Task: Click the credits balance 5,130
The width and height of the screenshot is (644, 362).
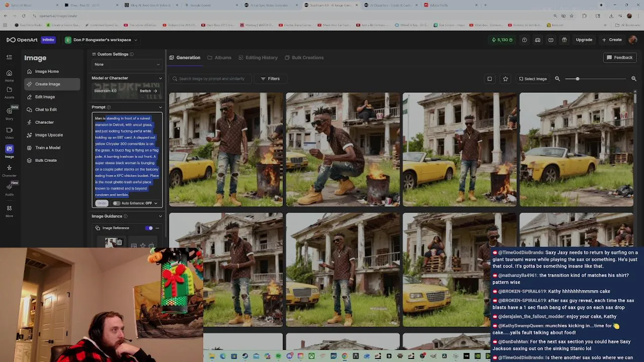Action: [502, 40]
